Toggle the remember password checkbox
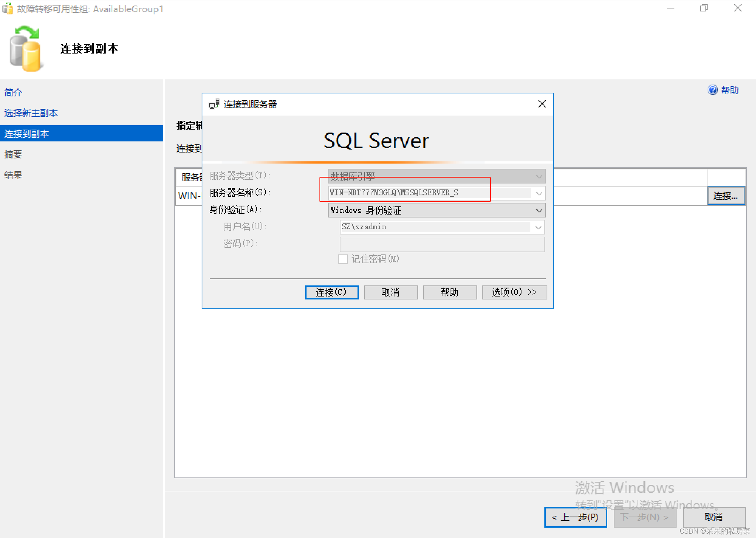The height and width of the screenshot is (538, 756). click(x=343, y=259)
